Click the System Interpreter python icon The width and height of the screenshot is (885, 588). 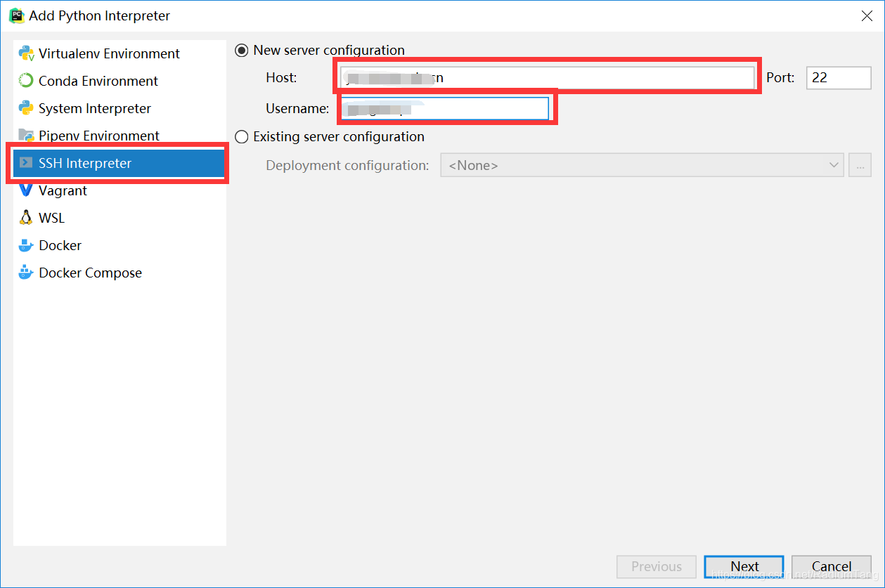coord(26,108)
